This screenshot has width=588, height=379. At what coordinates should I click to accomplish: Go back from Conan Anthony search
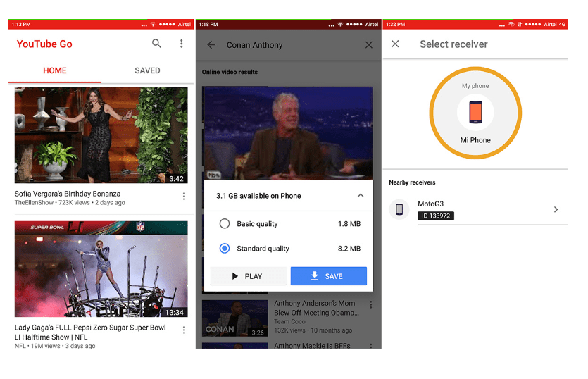[x=211, y=45]
